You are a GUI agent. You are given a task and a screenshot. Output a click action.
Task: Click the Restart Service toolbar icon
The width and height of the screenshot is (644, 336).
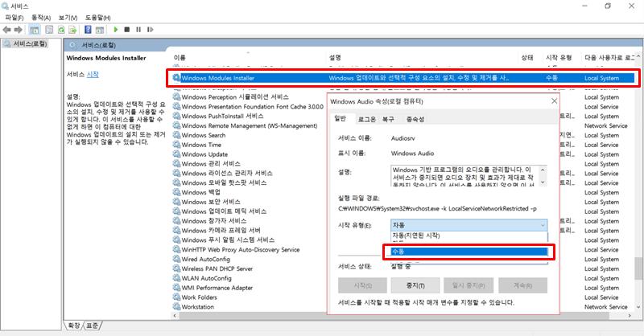[x=150, y=30]
